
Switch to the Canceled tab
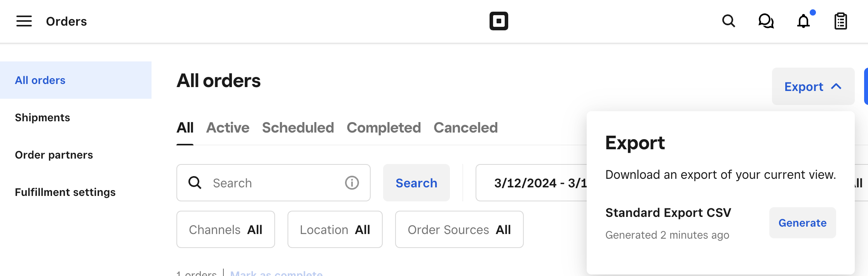pyautogui.click(x=465, y=128)
